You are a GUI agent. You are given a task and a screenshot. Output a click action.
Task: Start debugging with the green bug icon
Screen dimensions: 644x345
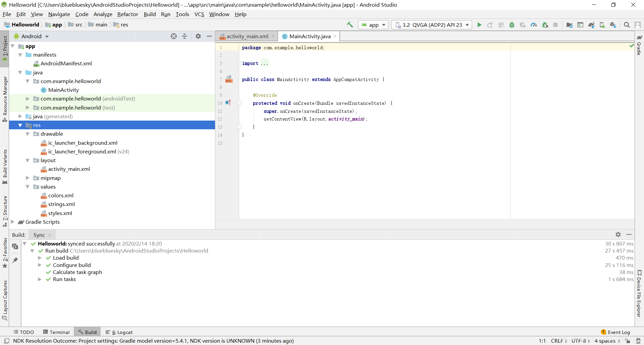[512, 25]
